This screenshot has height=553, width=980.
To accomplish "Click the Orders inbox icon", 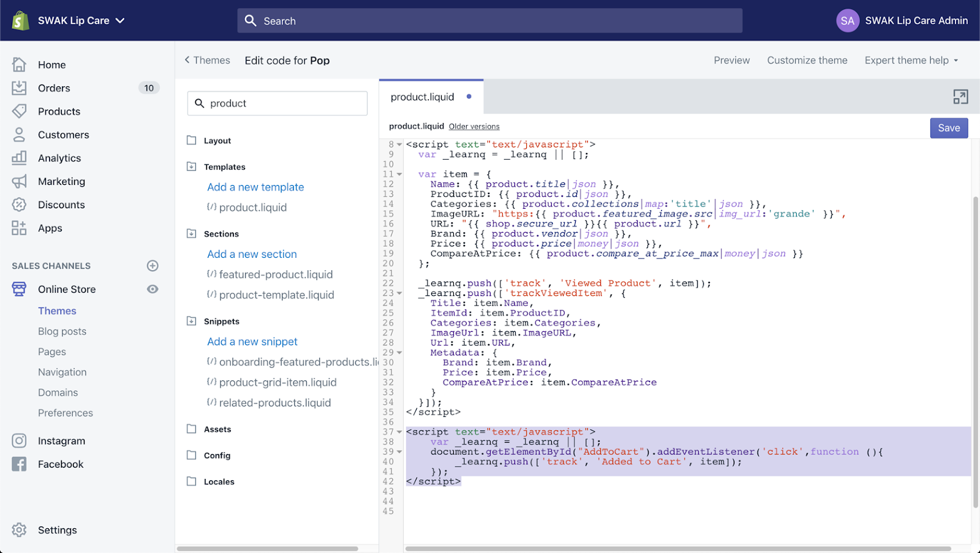I will click(19, 88).
